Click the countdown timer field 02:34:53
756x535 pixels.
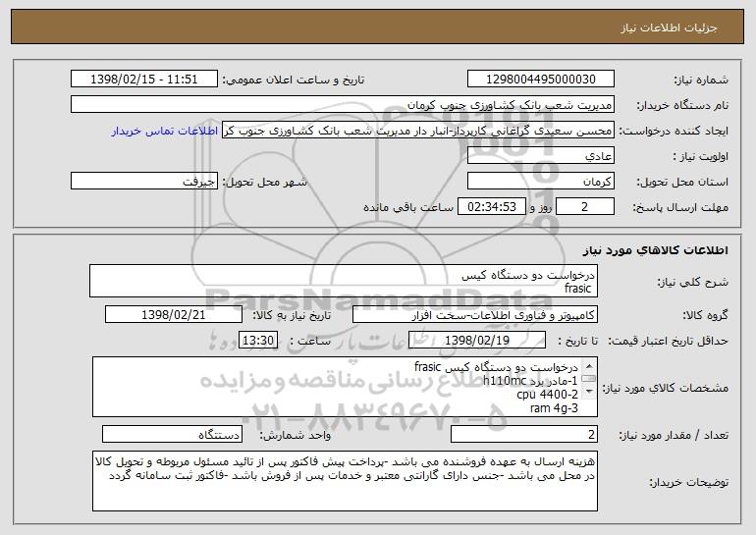click(492, 207)
